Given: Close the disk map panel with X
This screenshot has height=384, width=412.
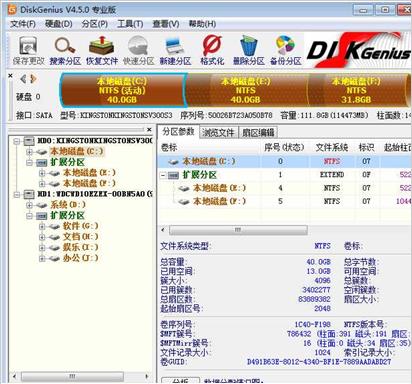Looking at the screenshot, I should pos(10,76).
